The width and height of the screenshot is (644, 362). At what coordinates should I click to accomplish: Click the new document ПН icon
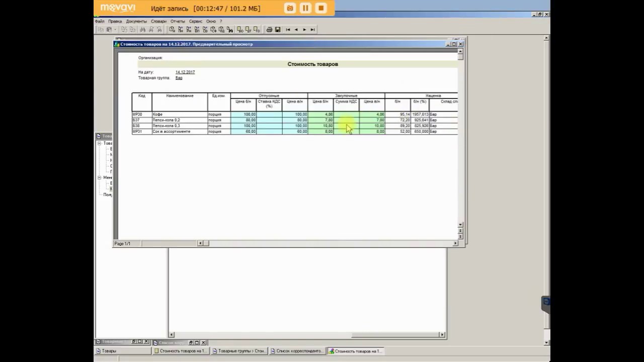(180, 30)
